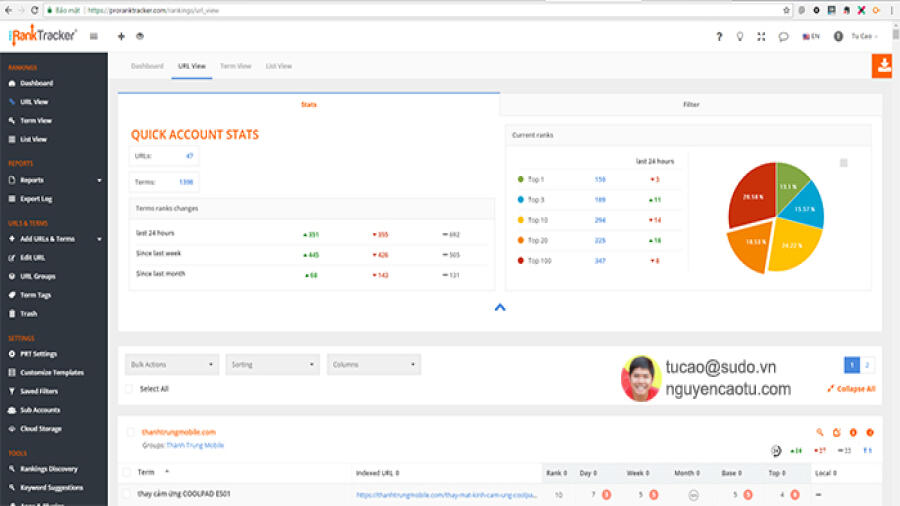This screenshot has height=506, width=900.
Task: Open the Sorting dropdown
Action: pyautogui.click(x=273, y=364)
